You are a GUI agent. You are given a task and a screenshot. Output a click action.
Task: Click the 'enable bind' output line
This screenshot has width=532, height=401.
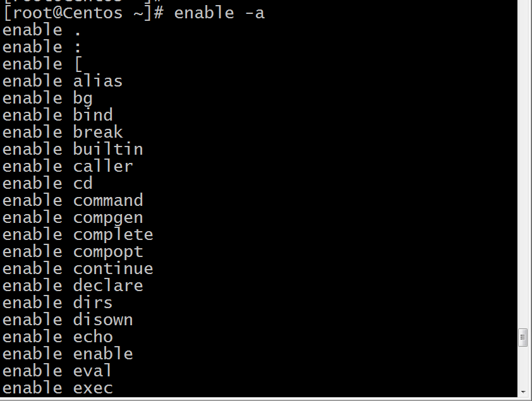pyautogui.click(x=57, y=116)
